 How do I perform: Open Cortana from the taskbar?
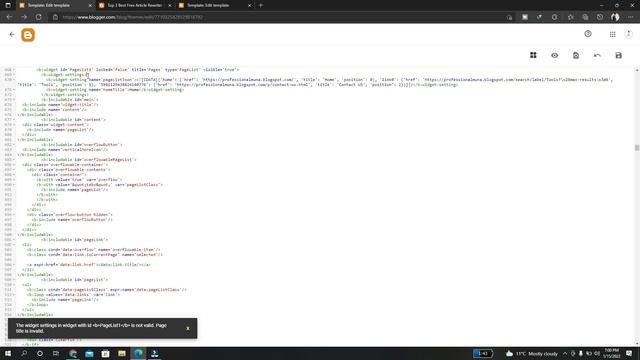tap(40, 353)
